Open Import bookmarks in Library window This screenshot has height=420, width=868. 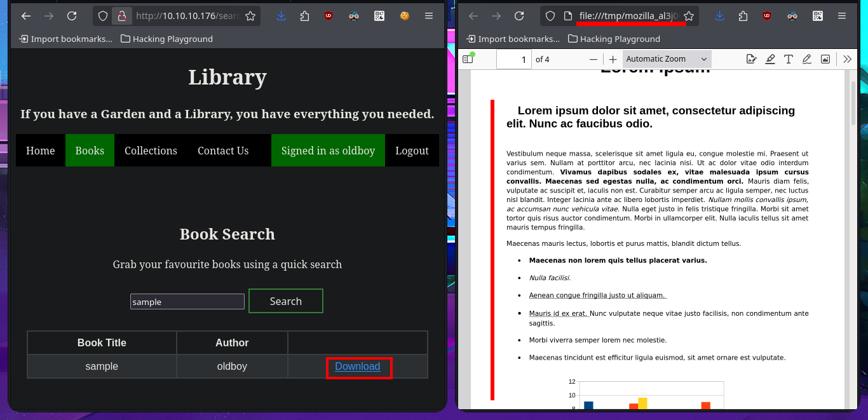pyautogui.click(x=65, y=39)
